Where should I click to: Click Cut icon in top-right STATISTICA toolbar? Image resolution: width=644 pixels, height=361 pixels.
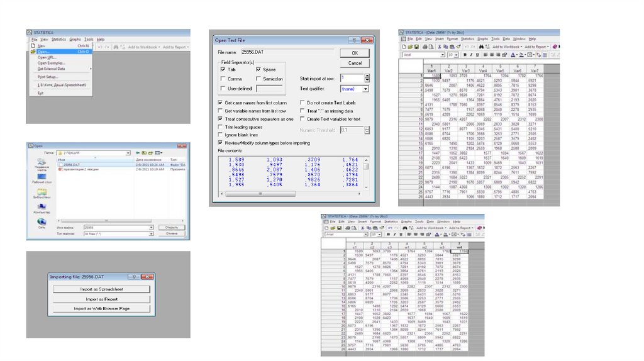click(440, 47)
